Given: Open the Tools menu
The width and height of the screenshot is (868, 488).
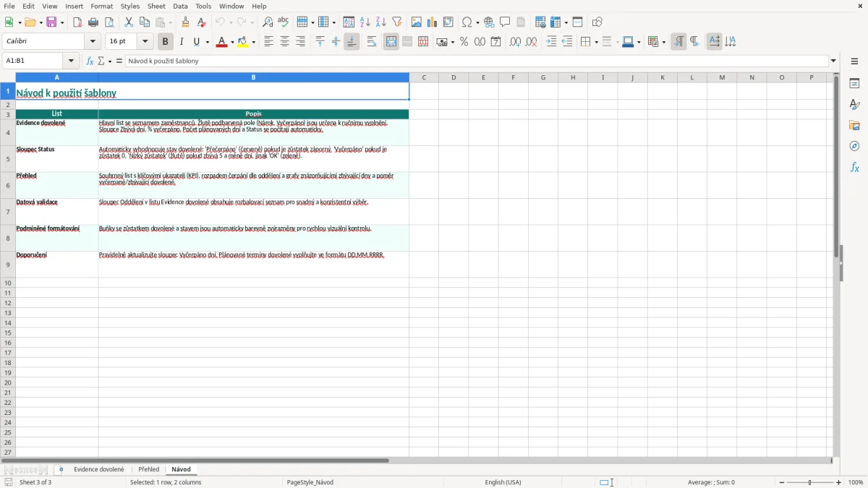Looking at the screenshot, I should point(203,6).
